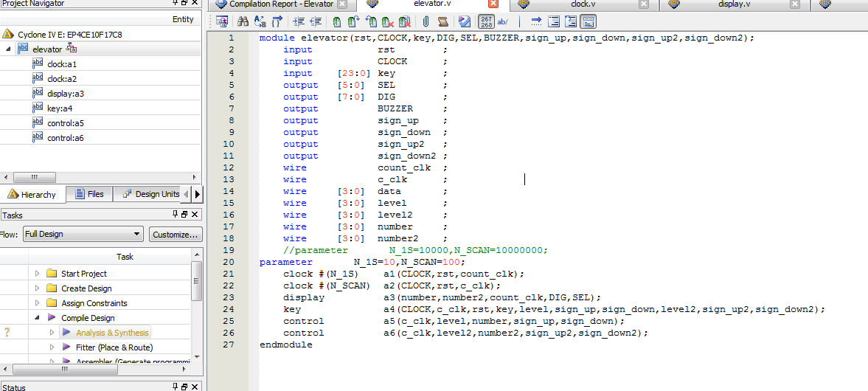Viewport: 868px width, 391px height.
Task: Expand the Start Project task folder
Action: tap(38, 274)
